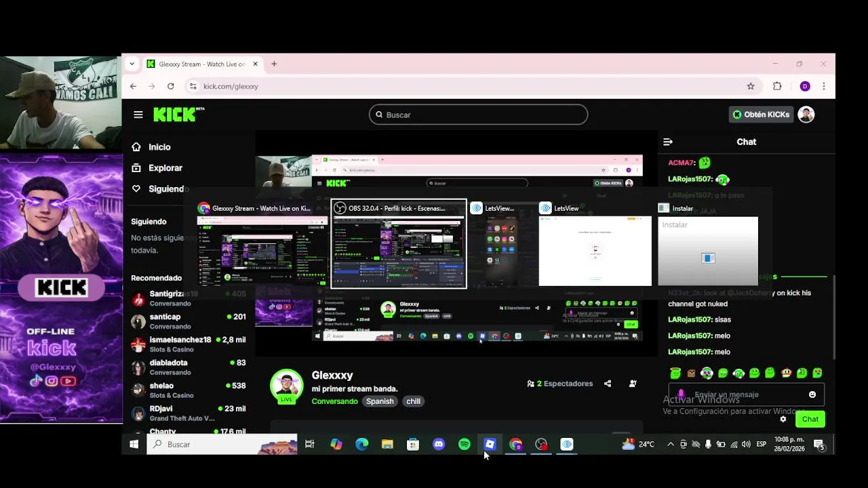
Task: Open the Windows Start menu
Action: pos(134,444)
